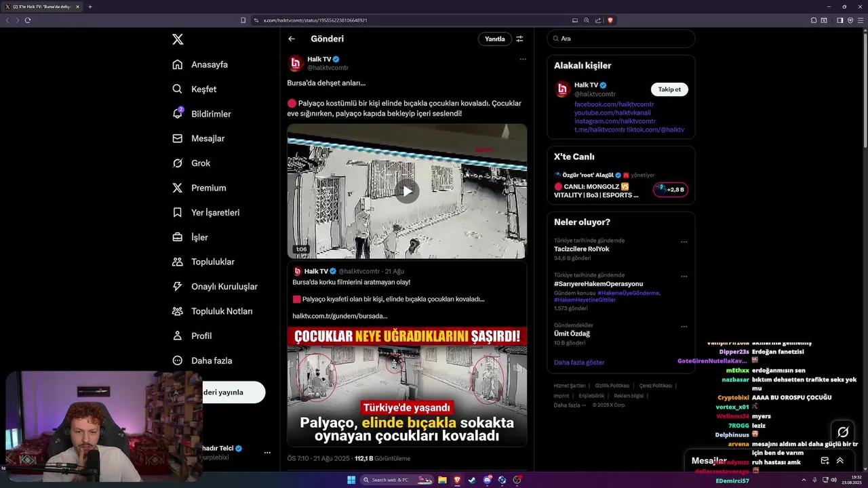Click Halk TV profile avatar on the post

click(x=295, y=64)
